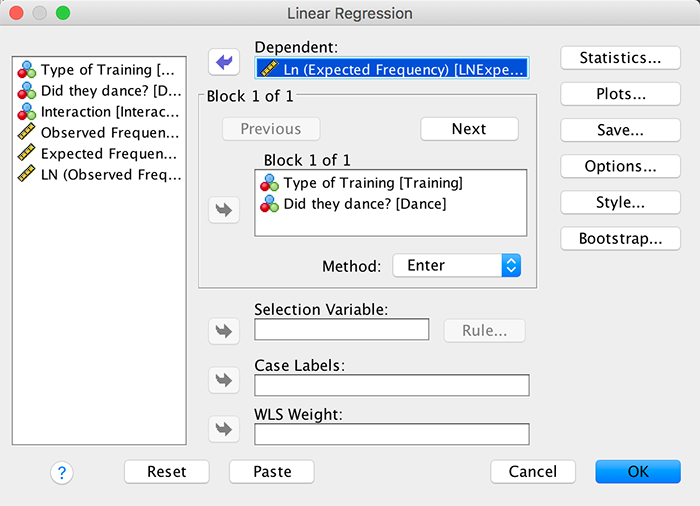Open the Method dropdown set to Enter
This screenshot has width=700, height=506.
(x=457, y=266)
